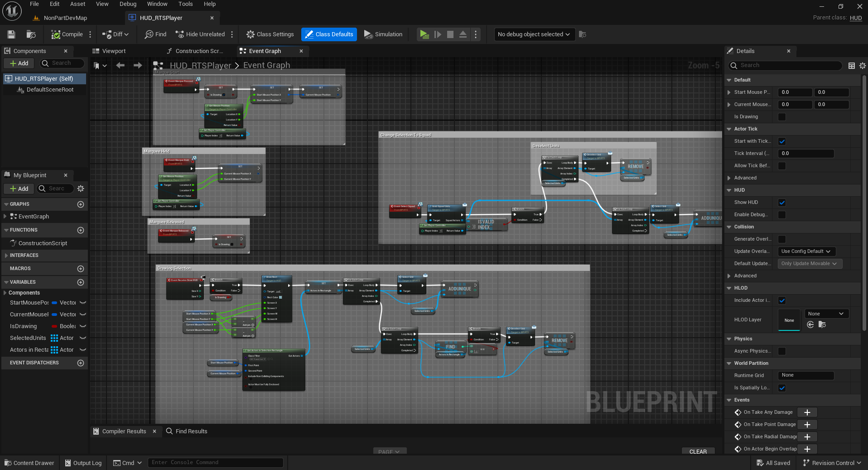
Task: Open Details panel settings gear
Action: [x=862, y=66]
